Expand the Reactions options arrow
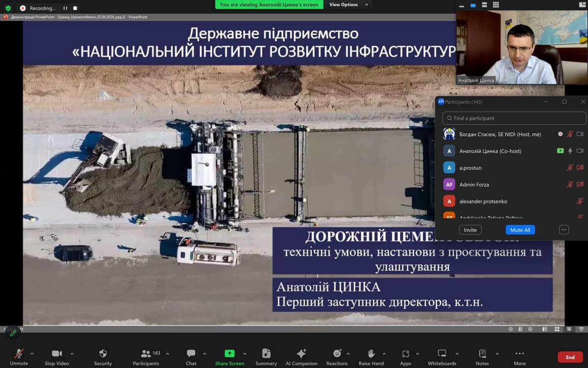This screenshot has width=588, height=368. pyautogui.click(x=348, y=353)
